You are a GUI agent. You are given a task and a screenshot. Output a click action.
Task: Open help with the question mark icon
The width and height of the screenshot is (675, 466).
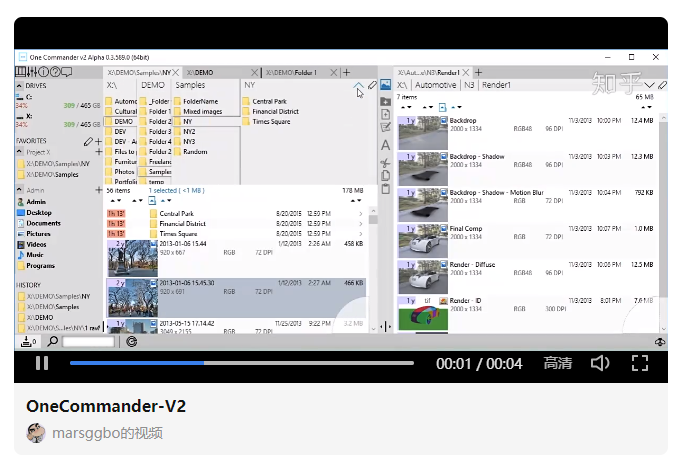click(x=55, y=72)
